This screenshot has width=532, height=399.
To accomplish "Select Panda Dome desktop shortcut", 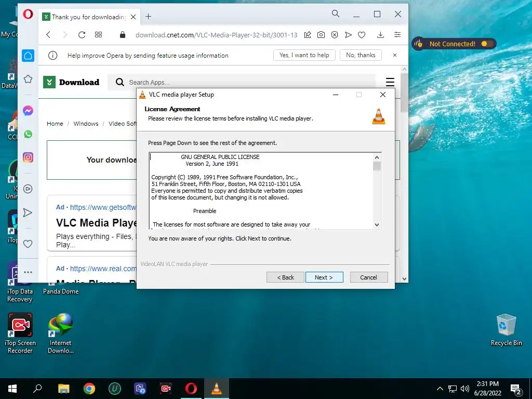I will [x=61, y=291].
